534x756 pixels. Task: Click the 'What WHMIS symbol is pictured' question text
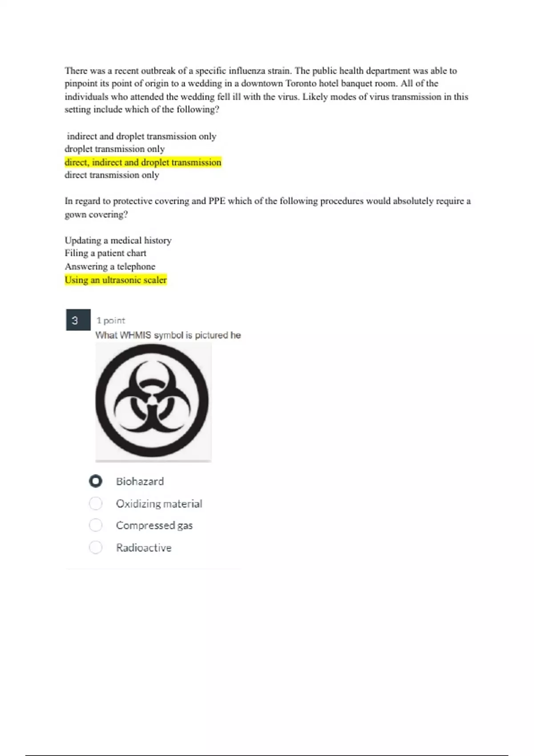(x=168, y=335)
